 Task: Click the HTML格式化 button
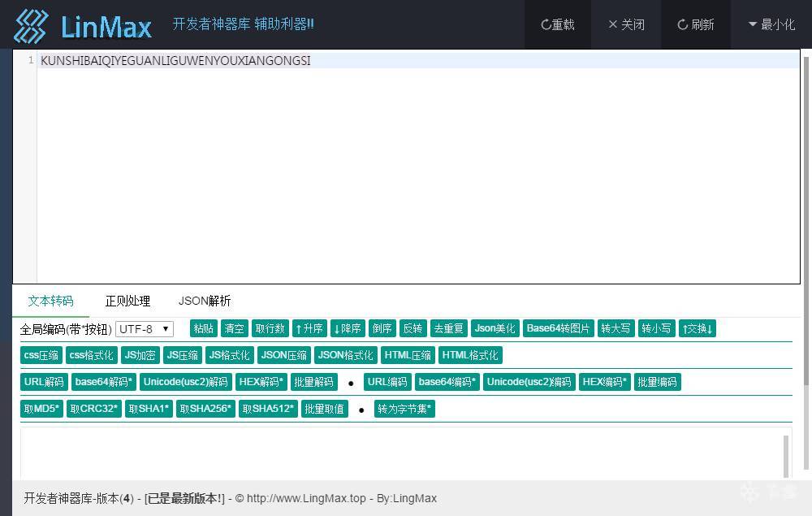pos(470,355)
